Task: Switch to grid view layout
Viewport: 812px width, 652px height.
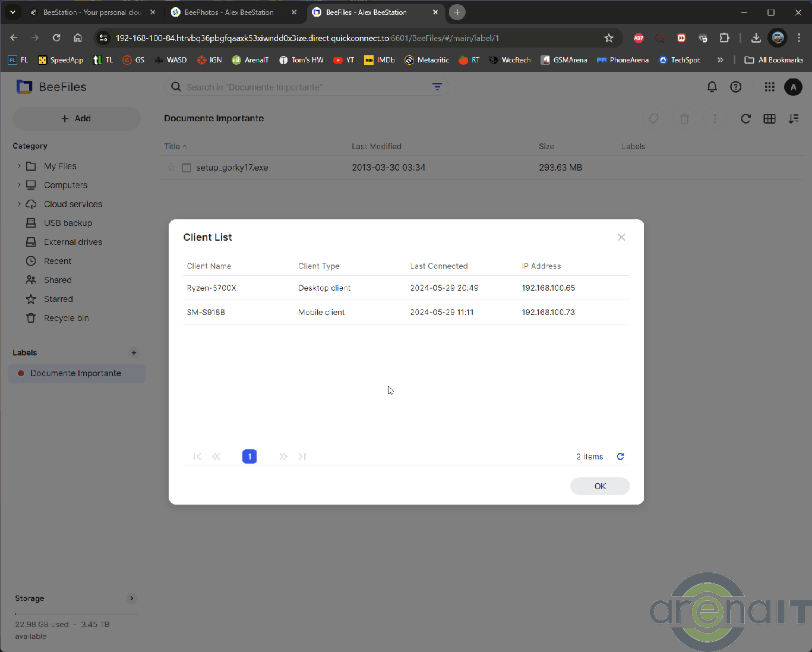Action: point(769,119)
